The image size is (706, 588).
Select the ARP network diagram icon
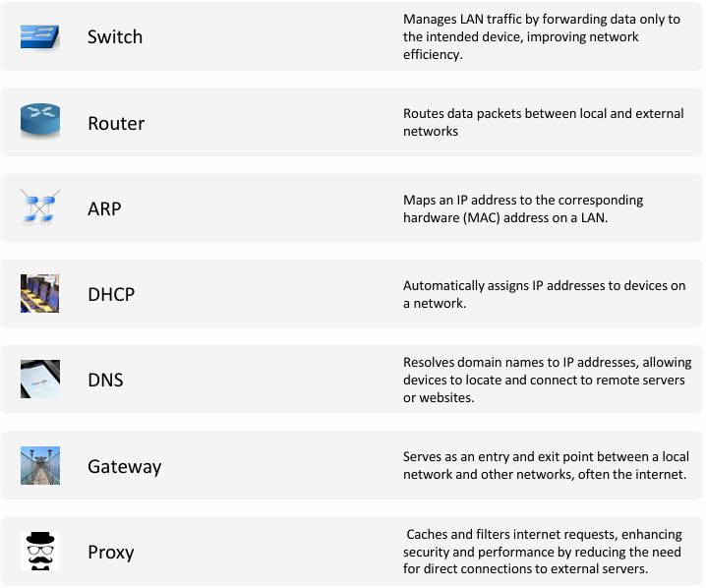pos(40,207)
